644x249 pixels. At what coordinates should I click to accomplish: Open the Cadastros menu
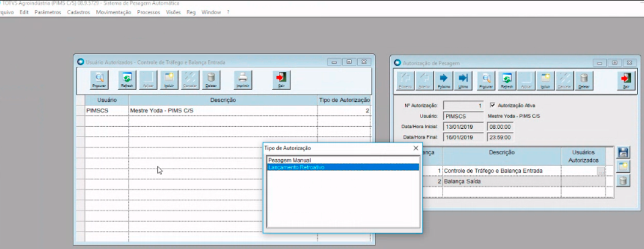(x=78, y=12)
